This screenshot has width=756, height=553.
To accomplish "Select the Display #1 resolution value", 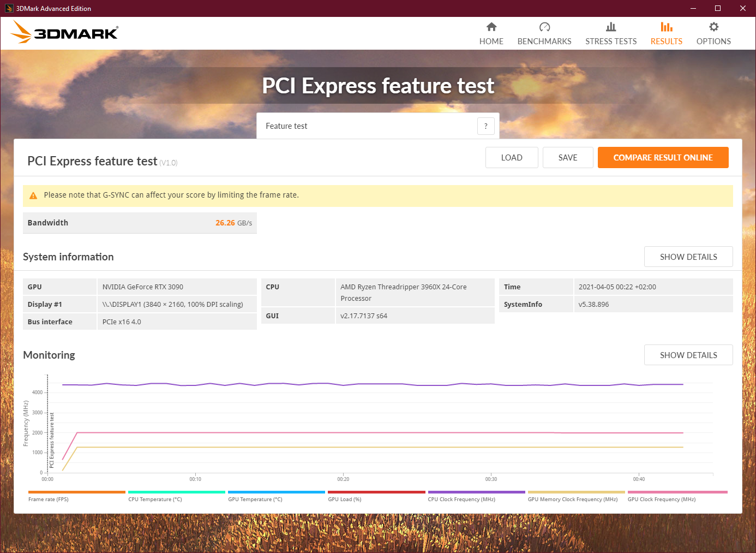I will 173,305.
